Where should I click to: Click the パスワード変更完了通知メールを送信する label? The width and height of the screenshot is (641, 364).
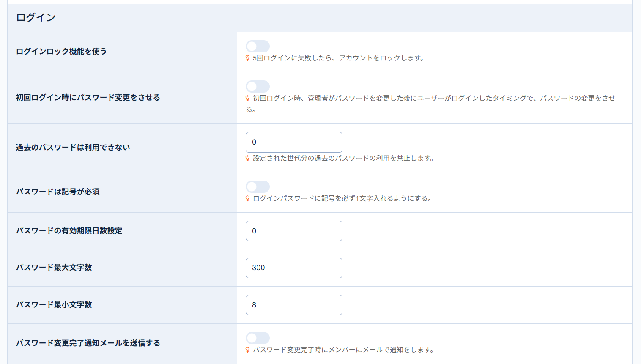88,343
